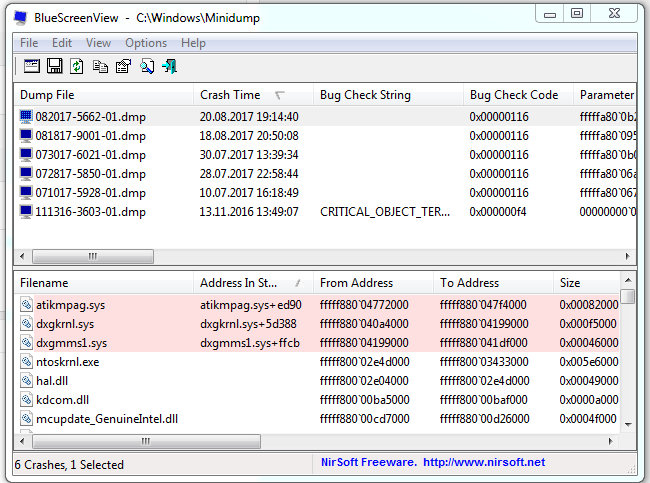650x483 pixels.
Task: Click the Refresh toolbar icon
Action: [x=77, y=66]
